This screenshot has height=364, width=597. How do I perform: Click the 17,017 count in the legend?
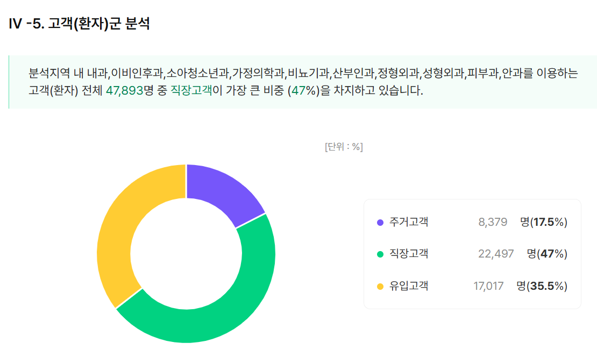coord(488,286)
